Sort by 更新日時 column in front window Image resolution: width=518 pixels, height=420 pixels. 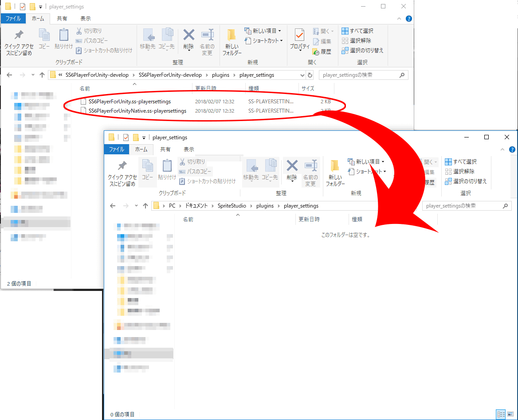click(x=309, y=220)
